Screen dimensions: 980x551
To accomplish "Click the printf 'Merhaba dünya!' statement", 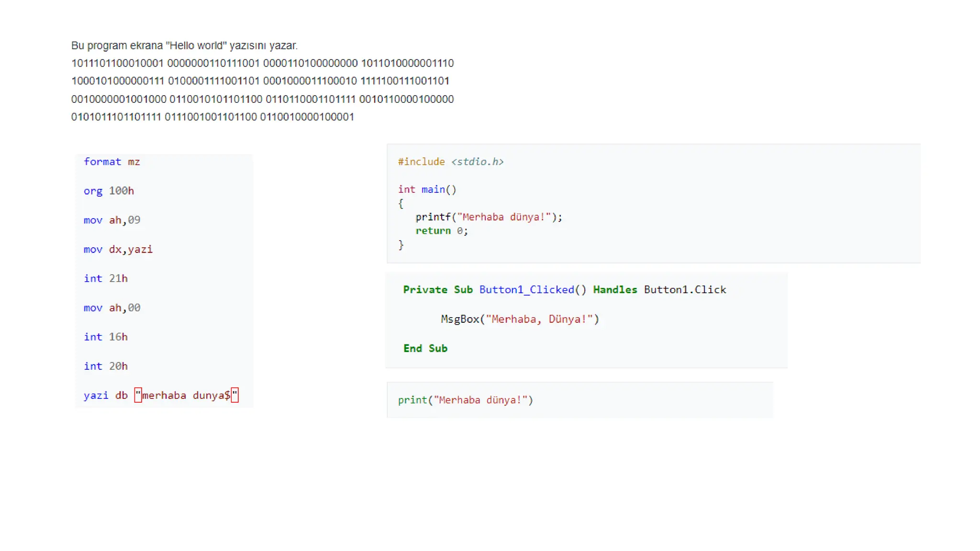I will (x=488, y=217).
